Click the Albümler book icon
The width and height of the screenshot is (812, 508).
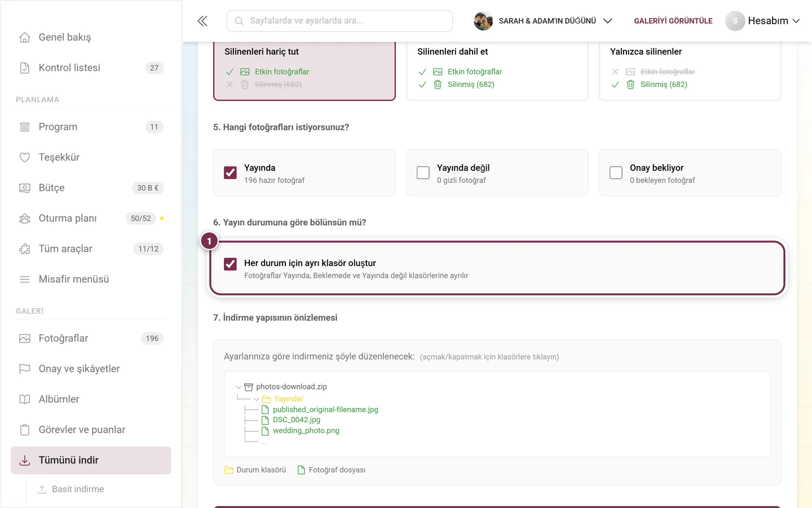point(25,400)
